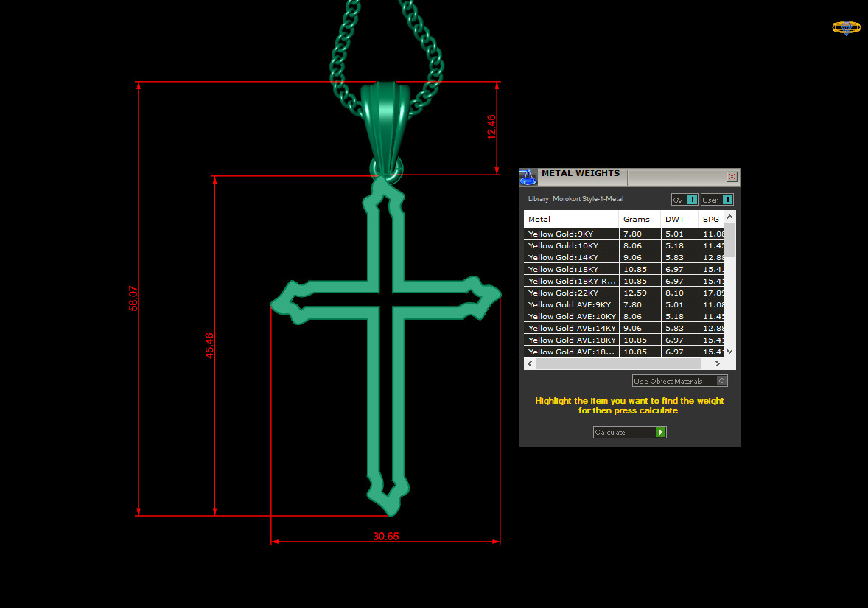Click the 8.10 DWT value for 22KY
This screenshot has width=868, height=608.
(x=680, y=293)
